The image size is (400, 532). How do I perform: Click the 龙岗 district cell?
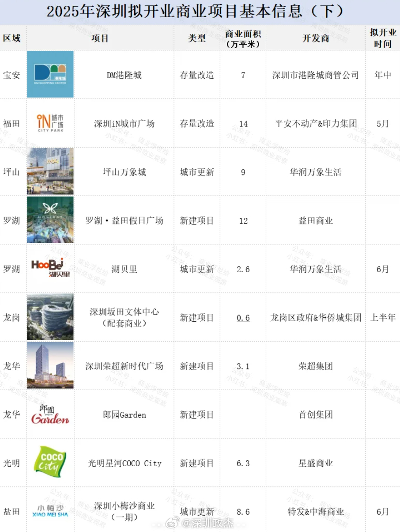tap(12, 318)
